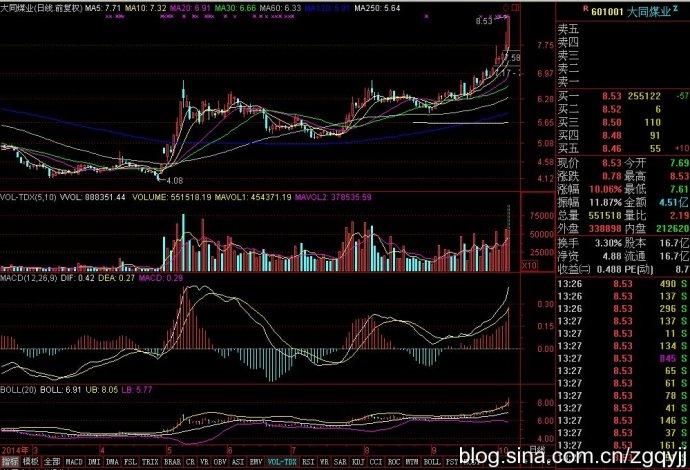Click the 买二 bid price 8.52
The height and width of the screenshot is (470, 690).
pos(612,109)
